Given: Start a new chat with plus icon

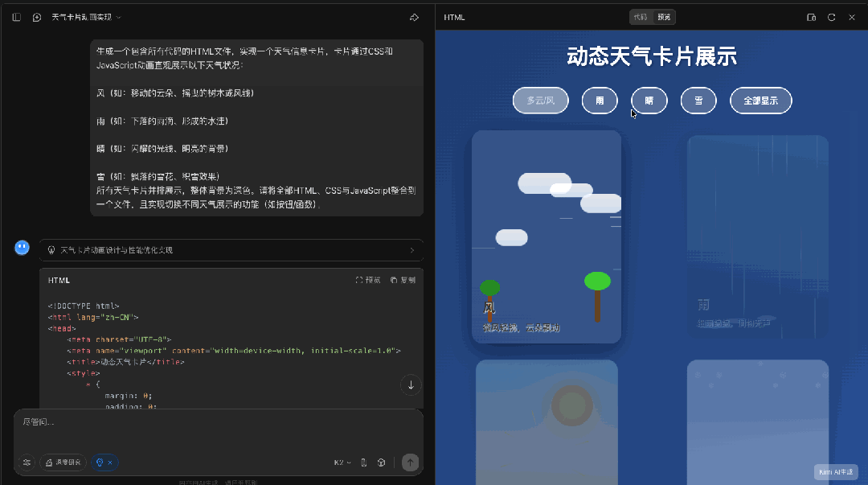Looking at the screenshot, I should 37,17.
